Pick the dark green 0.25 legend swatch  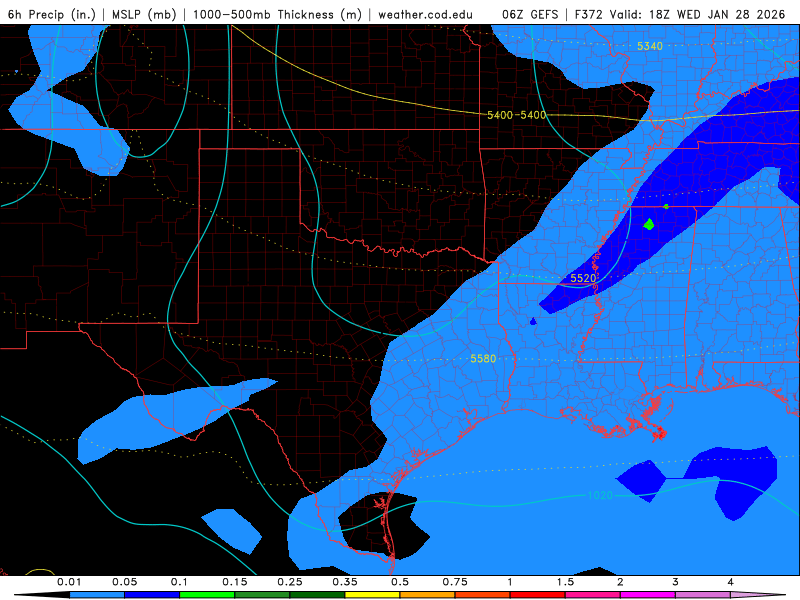click(x=317, y=595)
